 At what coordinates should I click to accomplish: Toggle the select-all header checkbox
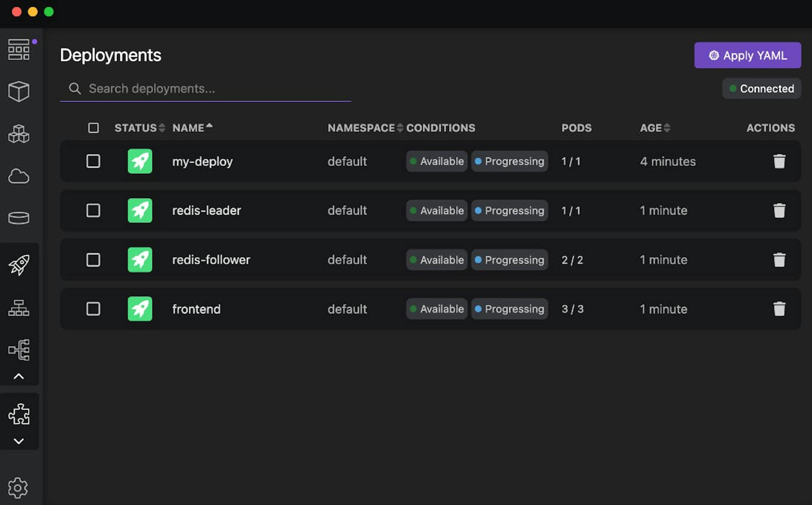pyautogui.click(x=93, y=128)
